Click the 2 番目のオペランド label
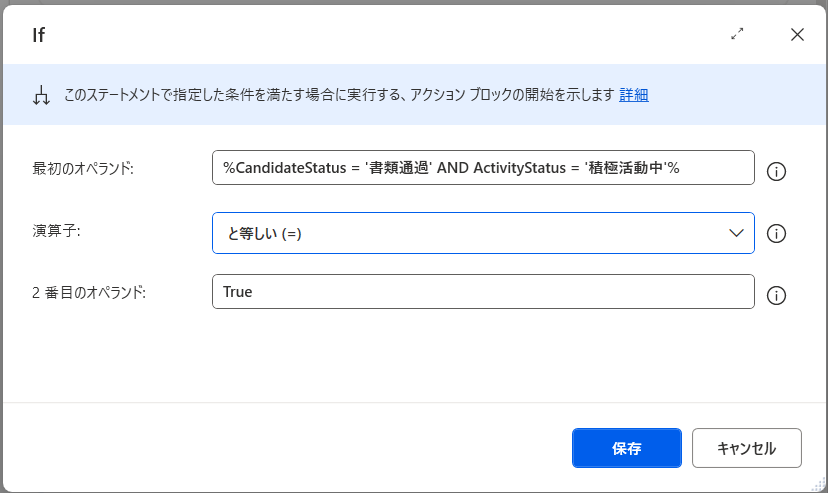 coord(89,293)
